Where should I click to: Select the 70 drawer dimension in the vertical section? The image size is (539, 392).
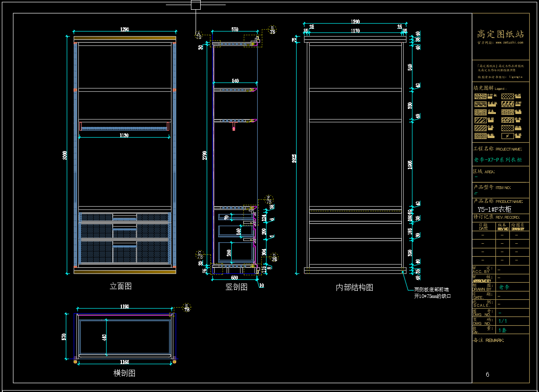(x=227, y=217)
